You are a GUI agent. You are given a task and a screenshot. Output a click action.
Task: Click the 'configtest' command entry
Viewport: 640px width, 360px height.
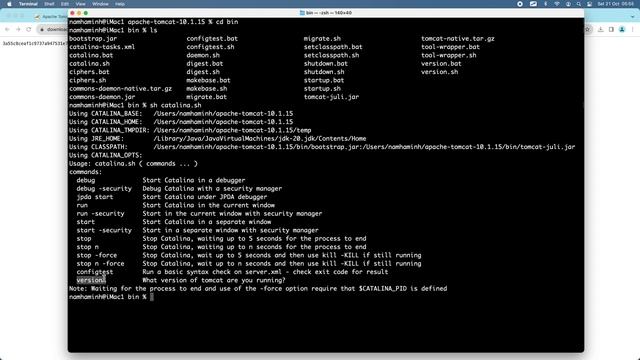[x=95, y=272]
